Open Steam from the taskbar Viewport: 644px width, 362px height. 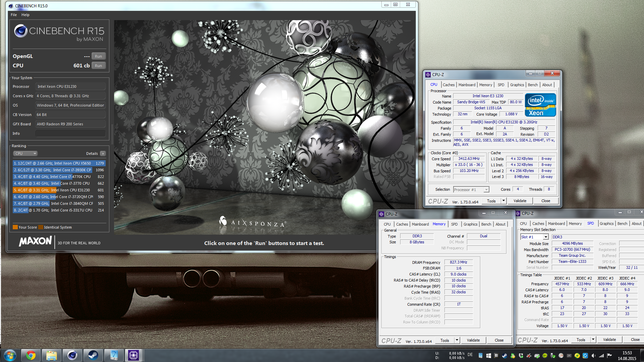point(93,355)
